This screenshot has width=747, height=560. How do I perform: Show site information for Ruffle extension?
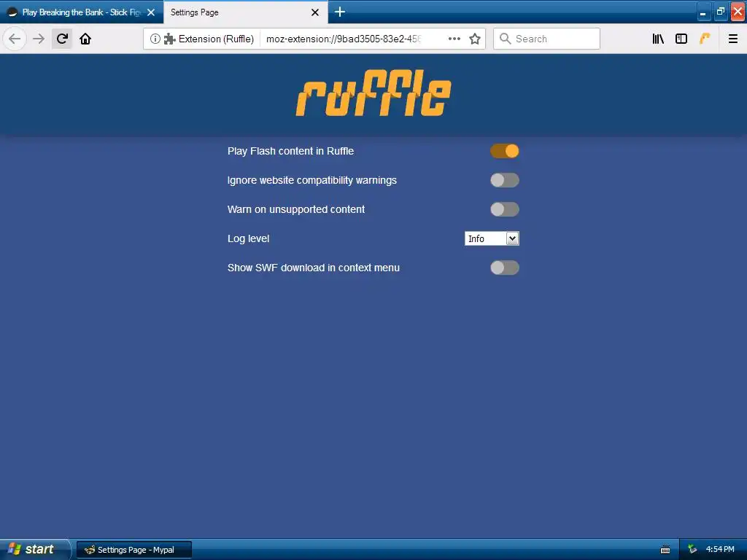click(x=155, y=39)
